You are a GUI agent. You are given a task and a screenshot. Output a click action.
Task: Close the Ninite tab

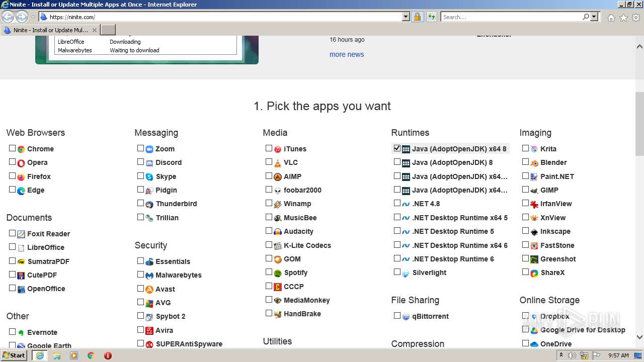point(94,30)
